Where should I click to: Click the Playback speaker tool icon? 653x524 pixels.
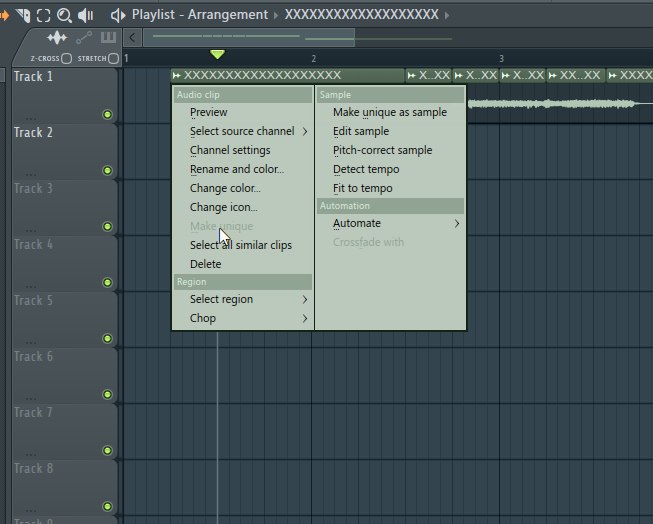click(x=85, y=15)
